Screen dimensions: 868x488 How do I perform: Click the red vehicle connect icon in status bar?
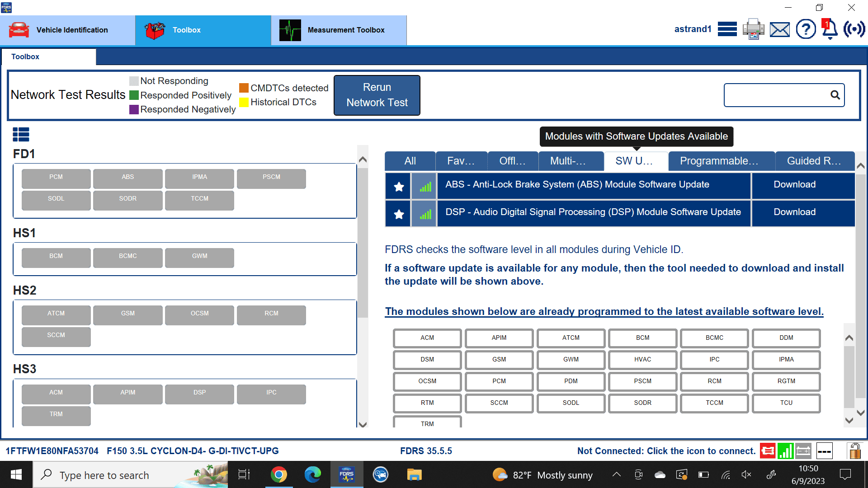point(767,450)
